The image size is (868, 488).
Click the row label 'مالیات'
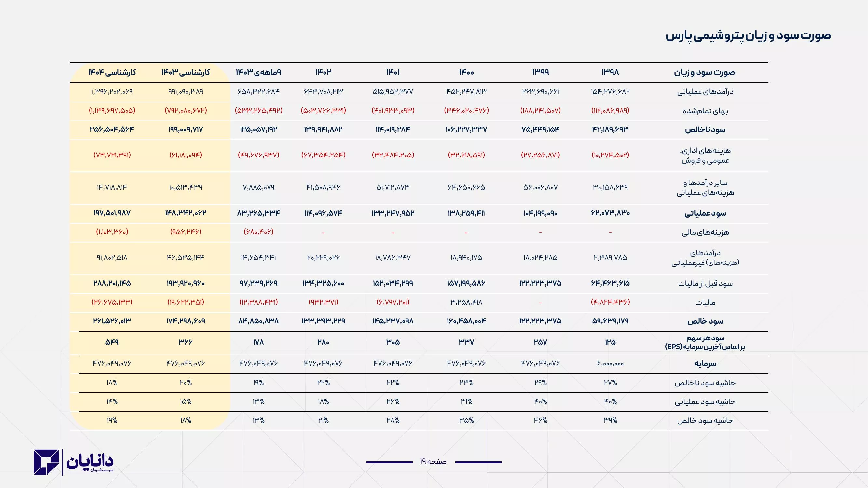coord(705,303)
